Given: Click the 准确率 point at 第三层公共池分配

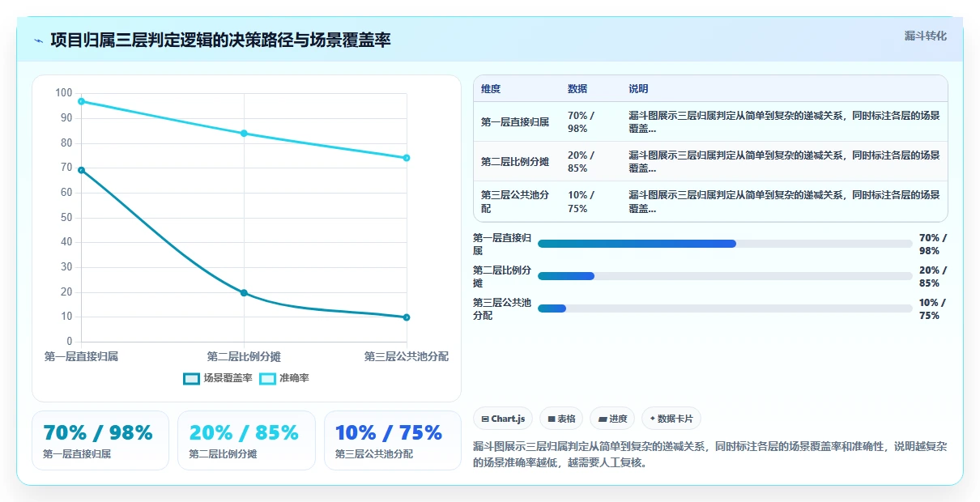Looking at the screenshot, I should (407, 158).
